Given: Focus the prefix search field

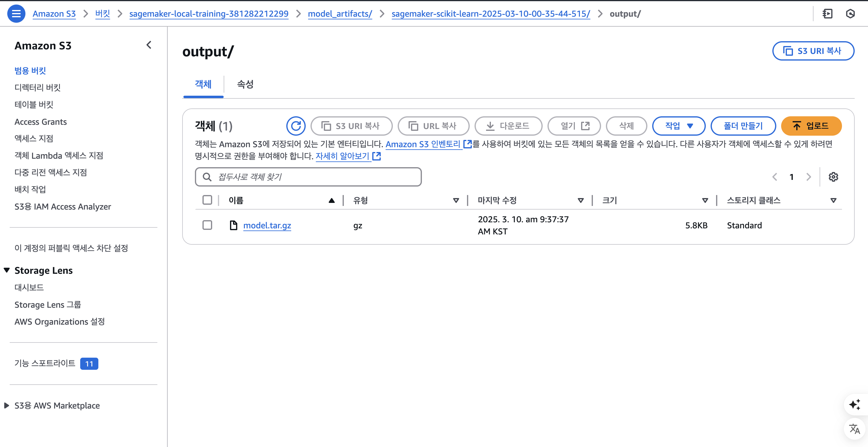Looking at the screenshot, I should pos(308,177).
